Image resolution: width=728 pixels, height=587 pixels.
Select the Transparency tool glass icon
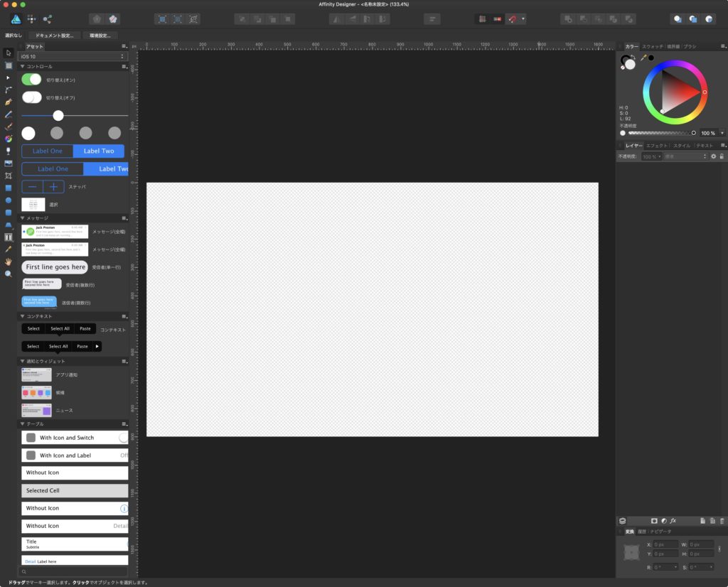tap(9, 151)
